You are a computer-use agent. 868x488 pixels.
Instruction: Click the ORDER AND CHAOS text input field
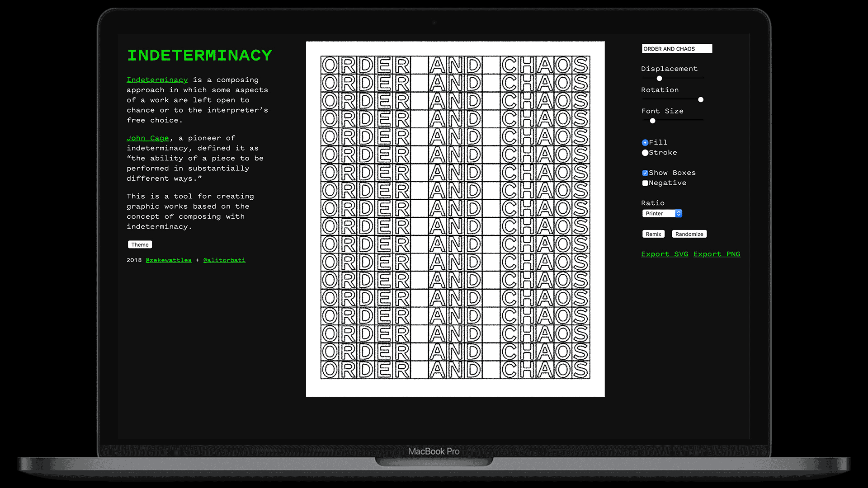[x=677, y=49]
